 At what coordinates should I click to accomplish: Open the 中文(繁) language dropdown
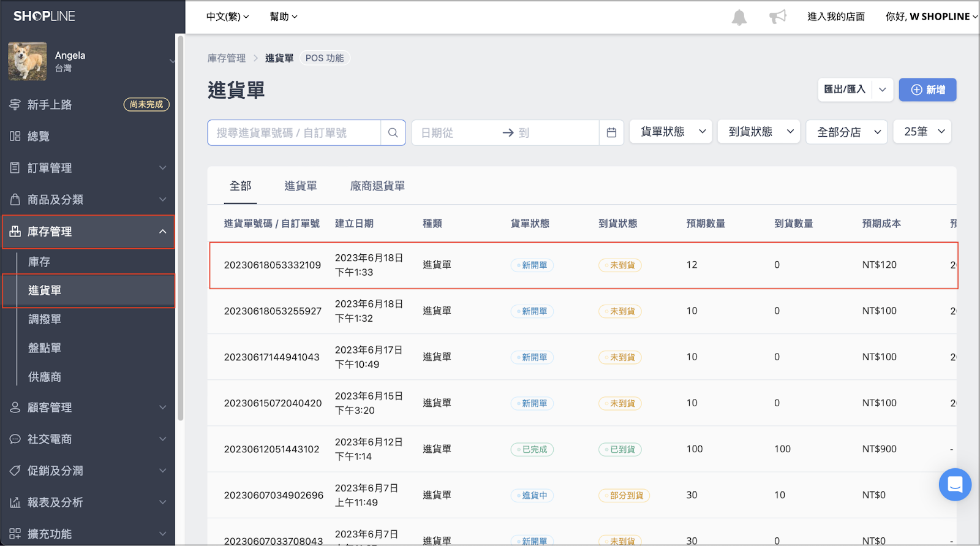tap(227, 17)
